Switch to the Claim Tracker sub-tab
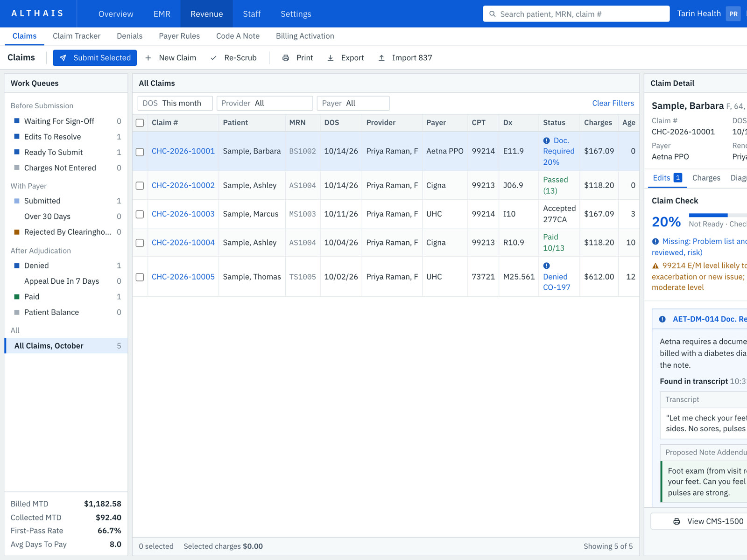 77,36
